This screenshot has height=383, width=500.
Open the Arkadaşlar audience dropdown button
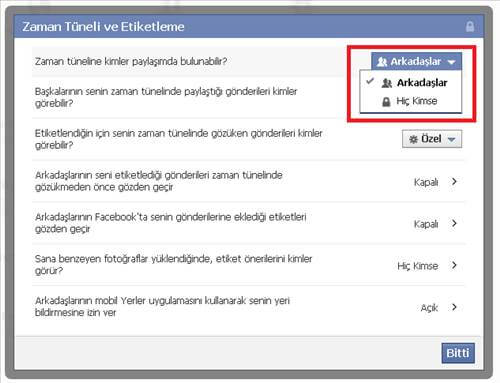click(x=416, y=61)
